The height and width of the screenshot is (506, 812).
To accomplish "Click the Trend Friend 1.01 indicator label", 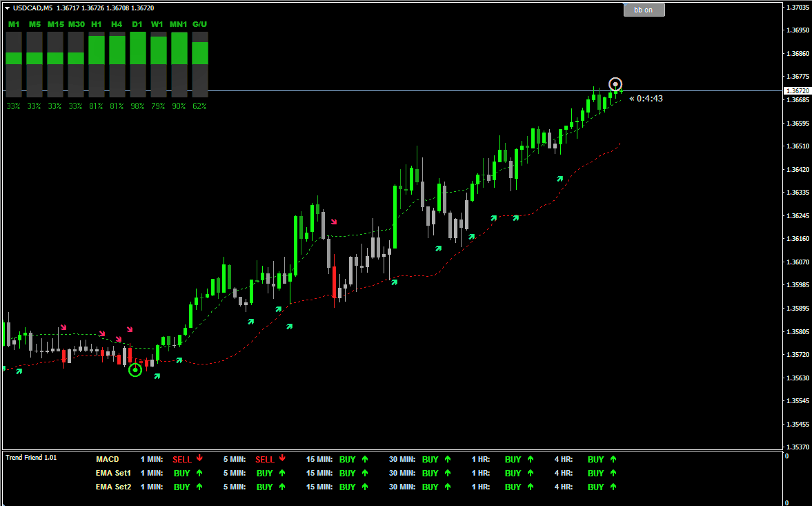I will 31,457.
